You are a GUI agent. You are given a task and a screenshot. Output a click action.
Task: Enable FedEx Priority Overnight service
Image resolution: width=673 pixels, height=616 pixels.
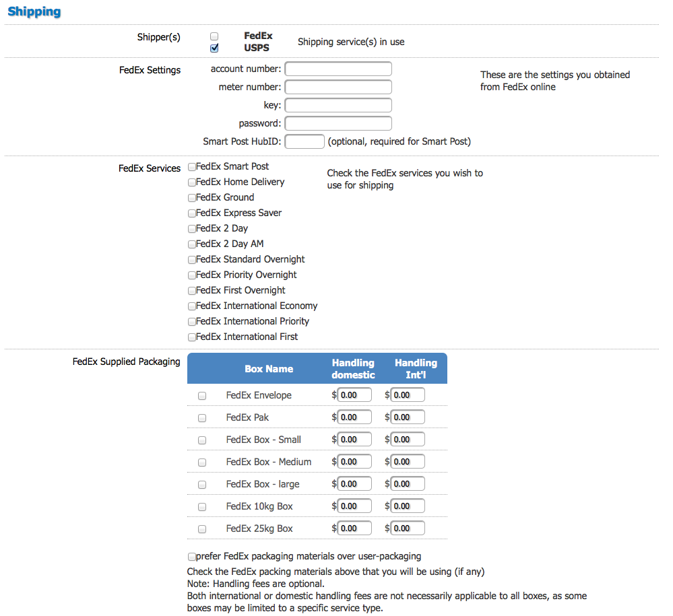click(x=192, y=275)
